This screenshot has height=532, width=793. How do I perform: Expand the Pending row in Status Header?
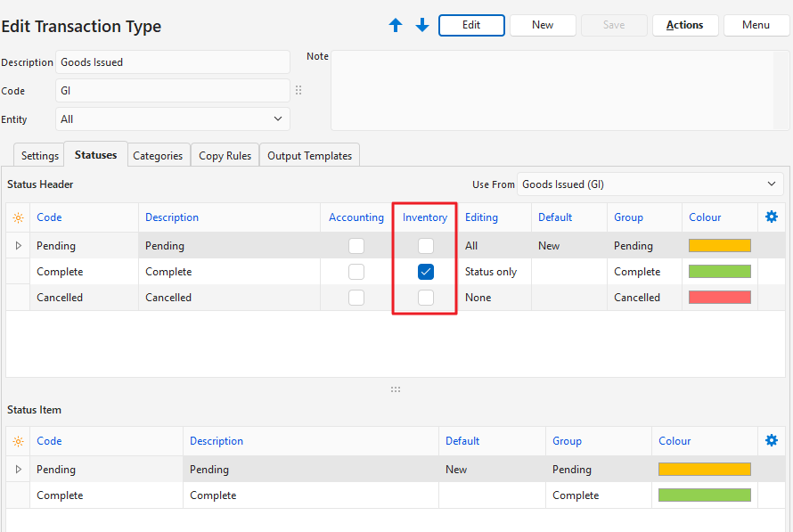click(19, 246)
